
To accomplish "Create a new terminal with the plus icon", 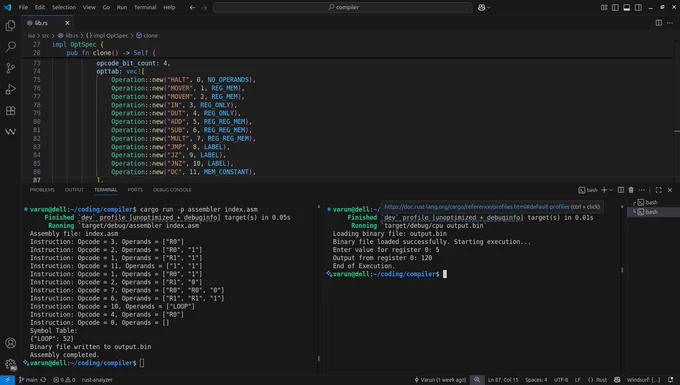I will (604, 190).
